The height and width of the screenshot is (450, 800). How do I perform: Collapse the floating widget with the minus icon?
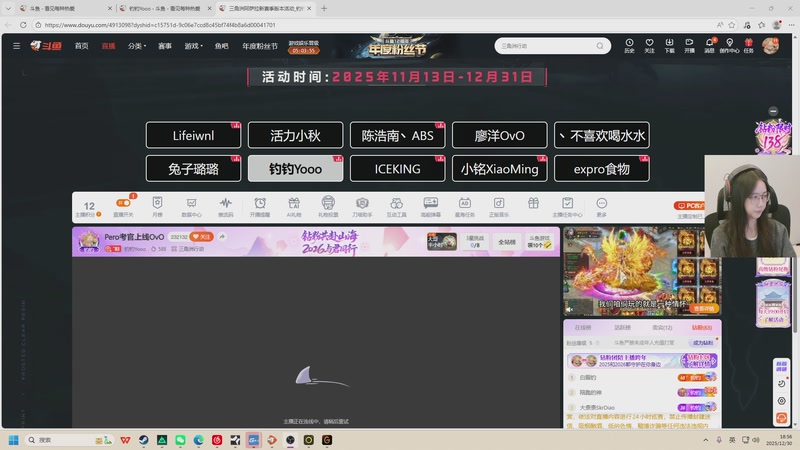773,111
